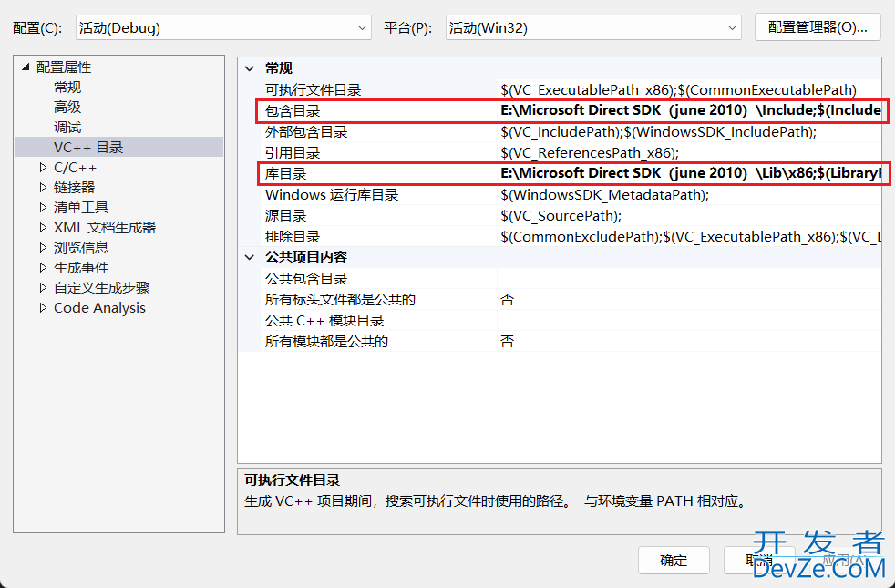Select the 所有模块都是公共的 property row
Screen dimensions: 895x588
[571, 341]
